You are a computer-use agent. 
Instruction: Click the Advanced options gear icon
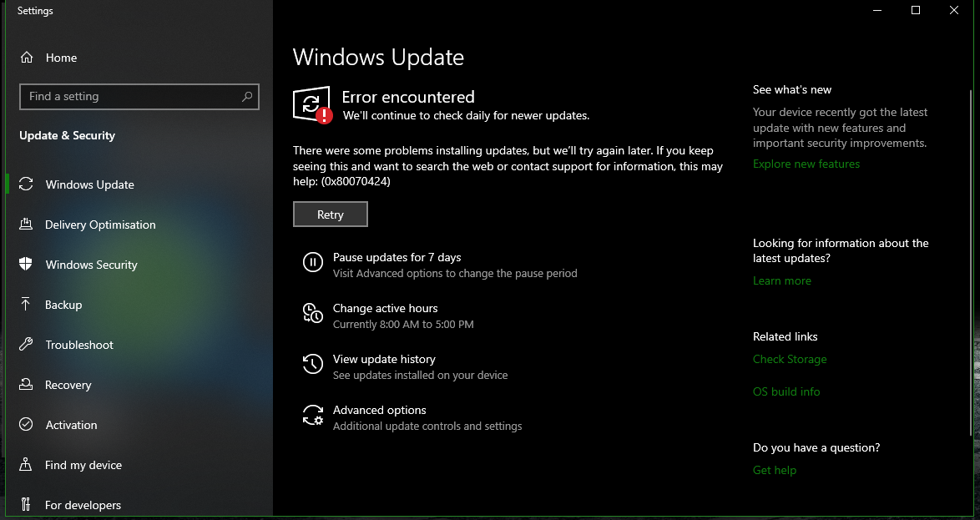(x=312, y=415)
